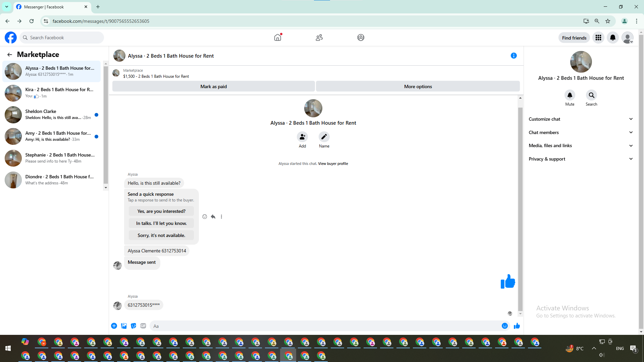The height and width of the screenshot is (362, 644).
Task: Click the attach photo icon
Action: [x=124, y=326]
